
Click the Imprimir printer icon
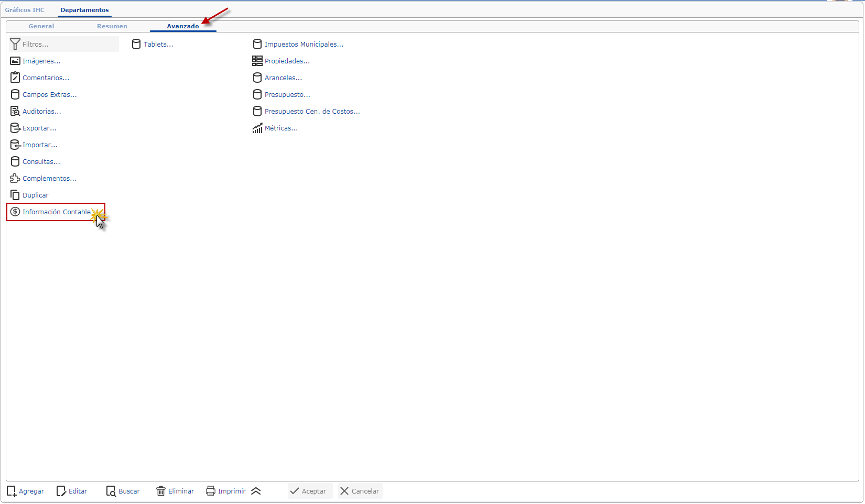[x=211, y=491]
